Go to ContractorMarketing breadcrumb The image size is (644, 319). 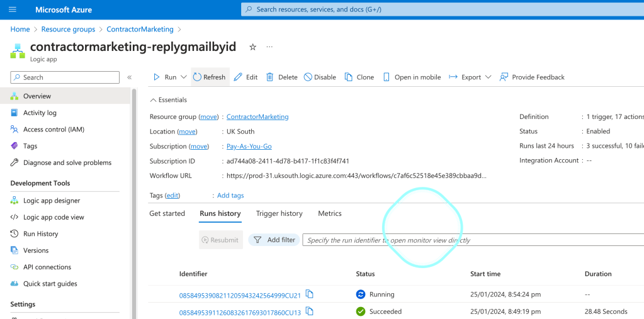(140, 30)
